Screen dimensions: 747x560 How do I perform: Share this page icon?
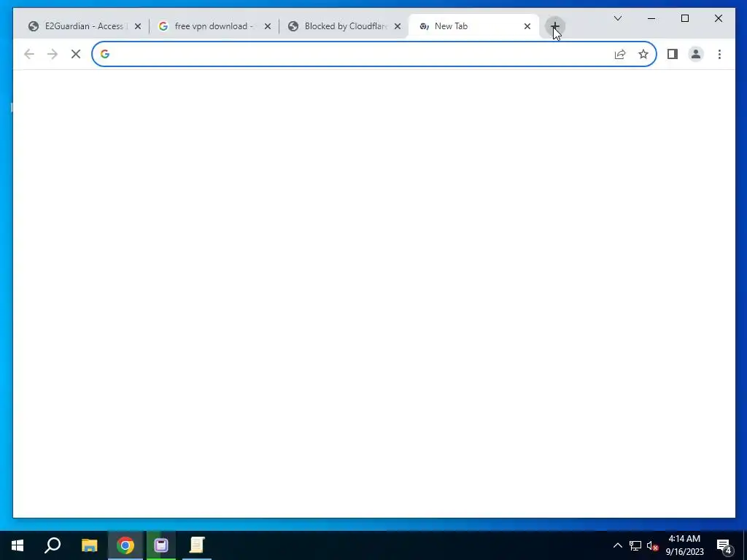620,54
